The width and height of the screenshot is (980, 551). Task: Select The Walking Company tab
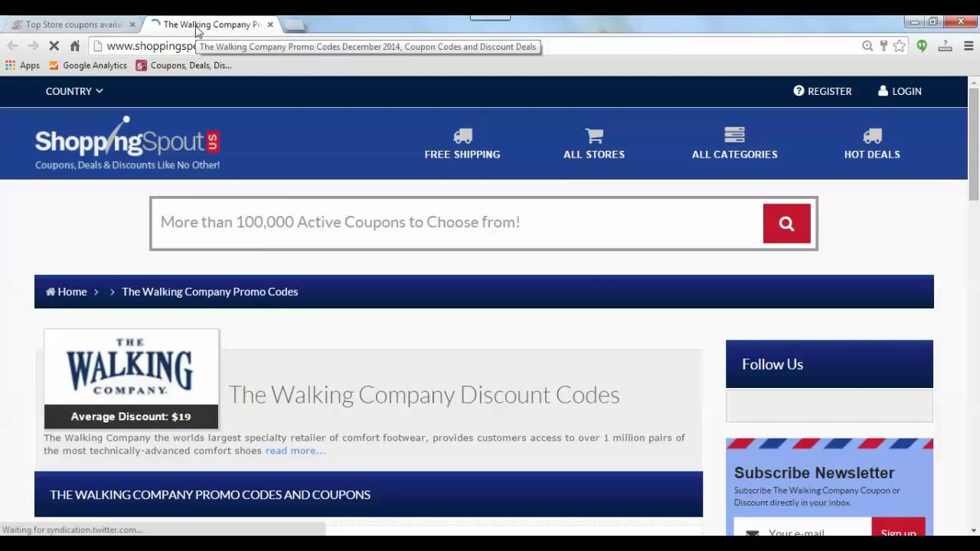tap(211, 24)
